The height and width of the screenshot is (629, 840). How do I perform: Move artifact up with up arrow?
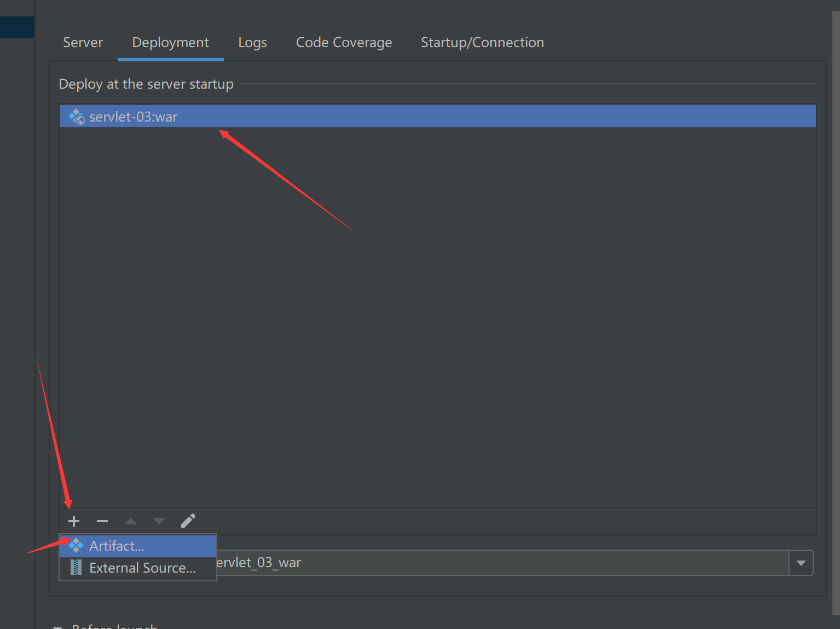click(x=131, y=521)
